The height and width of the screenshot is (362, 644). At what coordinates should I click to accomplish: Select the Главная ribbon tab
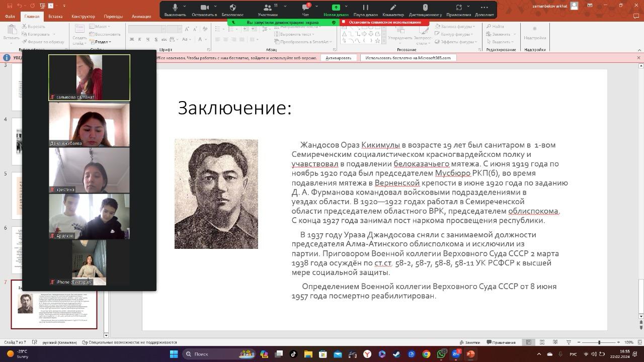[32, 16]
